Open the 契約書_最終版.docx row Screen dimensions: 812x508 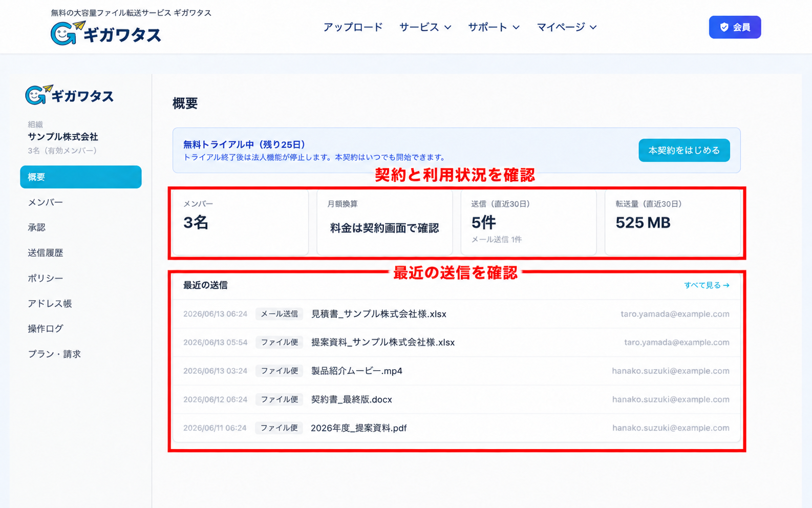click(x=457, y=399)
